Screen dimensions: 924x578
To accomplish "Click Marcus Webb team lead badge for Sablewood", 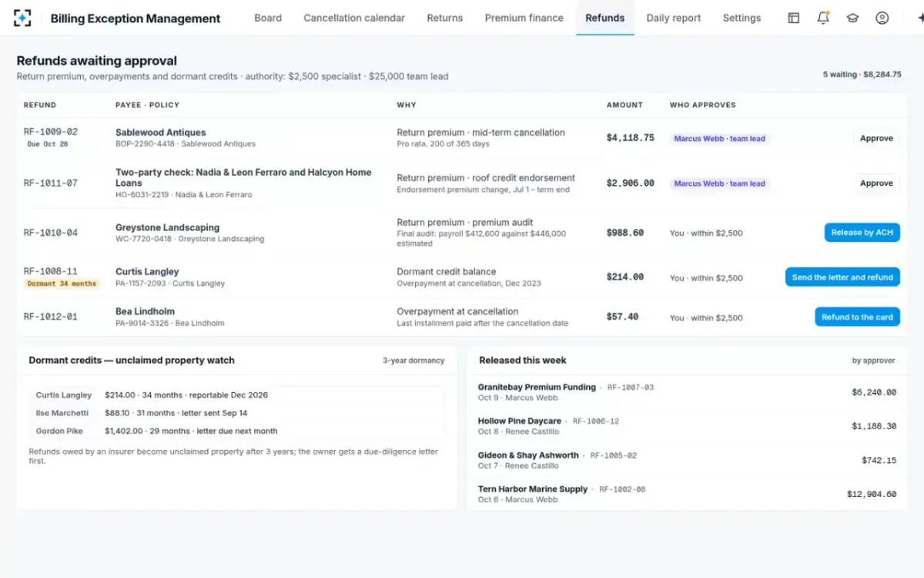I will click(720, 139).
